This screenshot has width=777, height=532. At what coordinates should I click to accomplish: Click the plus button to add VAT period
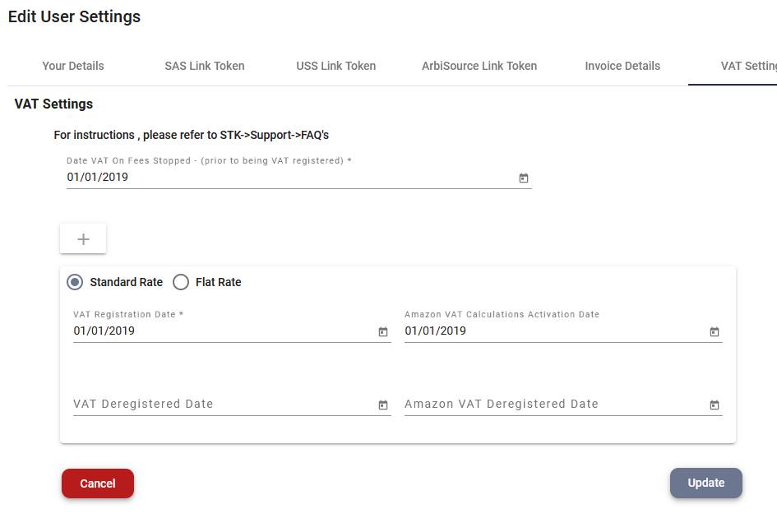83,239
